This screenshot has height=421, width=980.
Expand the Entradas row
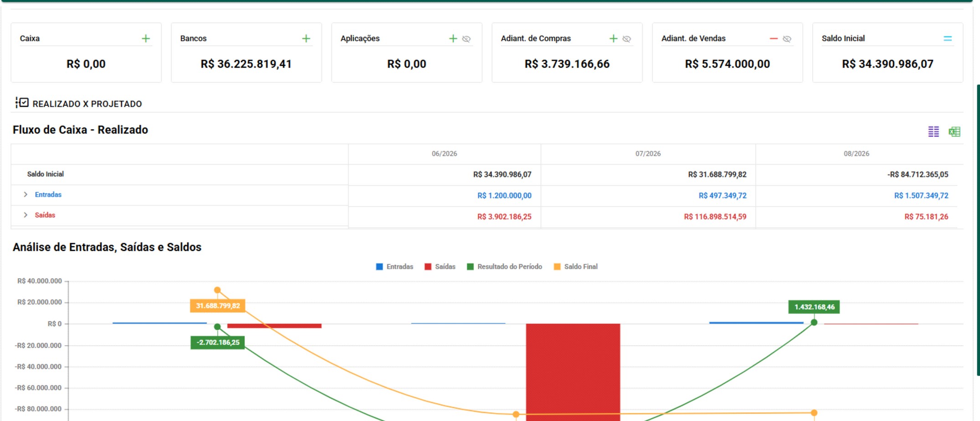[26, 195]
